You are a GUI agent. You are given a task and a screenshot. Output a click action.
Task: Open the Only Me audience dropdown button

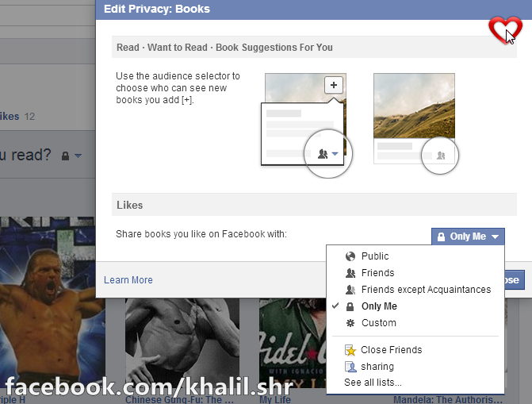click(468, 237)
